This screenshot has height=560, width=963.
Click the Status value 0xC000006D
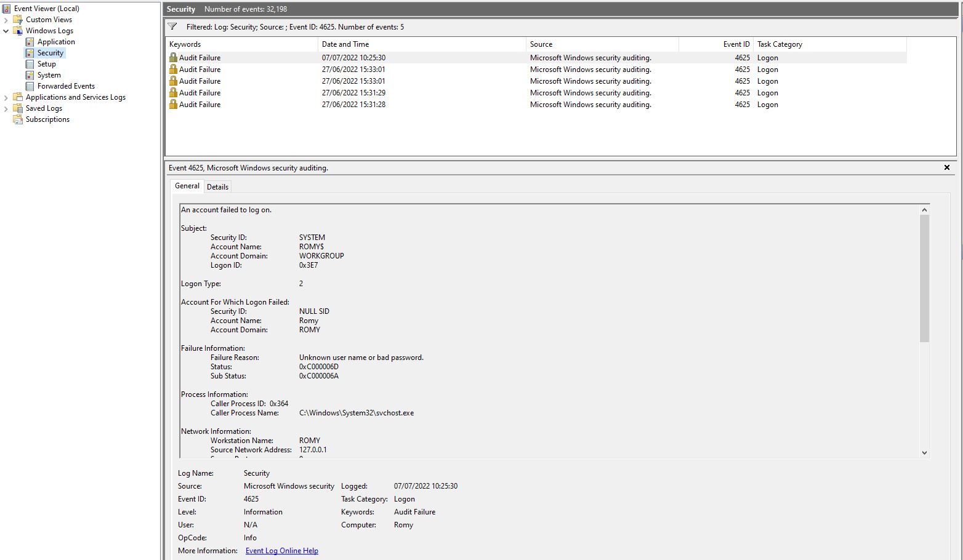coord(319,367)
